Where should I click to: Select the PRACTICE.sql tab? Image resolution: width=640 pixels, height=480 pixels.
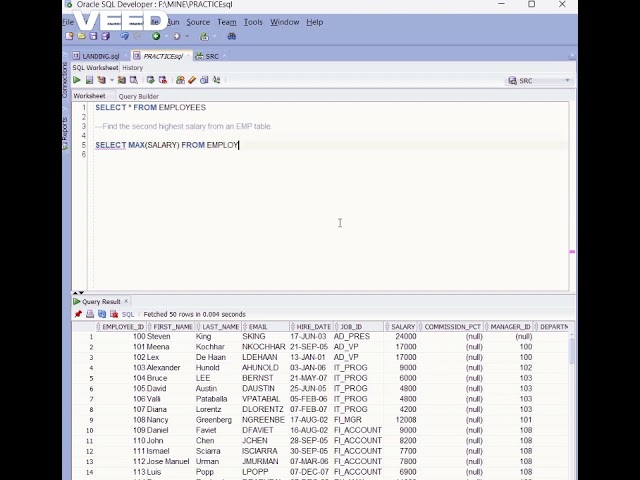[x=162, y=56]
